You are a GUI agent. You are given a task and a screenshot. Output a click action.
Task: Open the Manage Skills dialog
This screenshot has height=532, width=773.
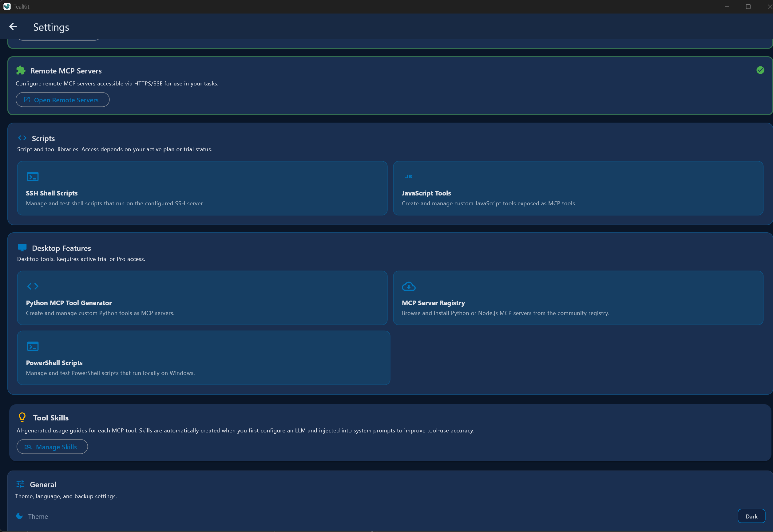(x=52, y=447)
